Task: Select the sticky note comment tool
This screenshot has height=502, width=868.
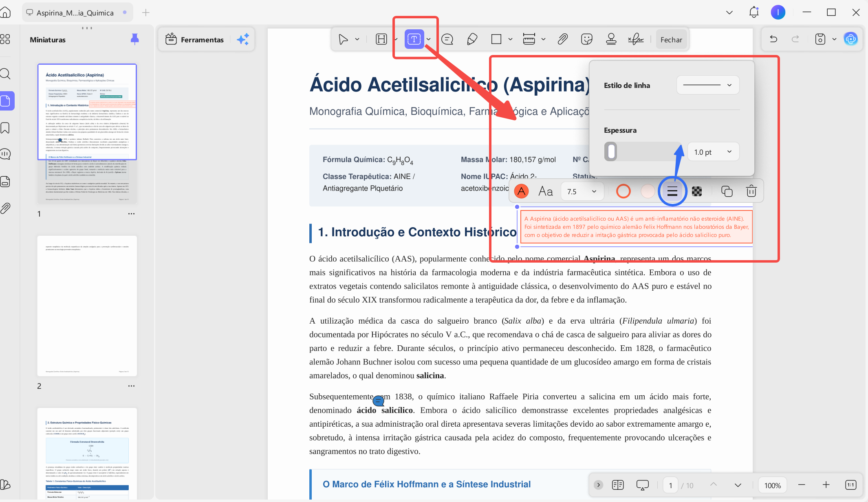Action: 447,39
